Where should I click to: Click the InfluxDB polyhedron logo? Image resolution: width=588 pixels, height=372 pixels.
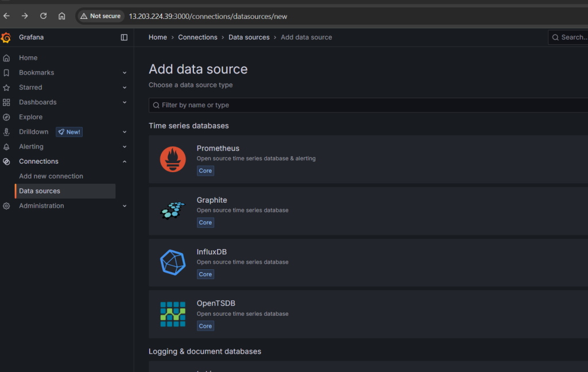173,262
